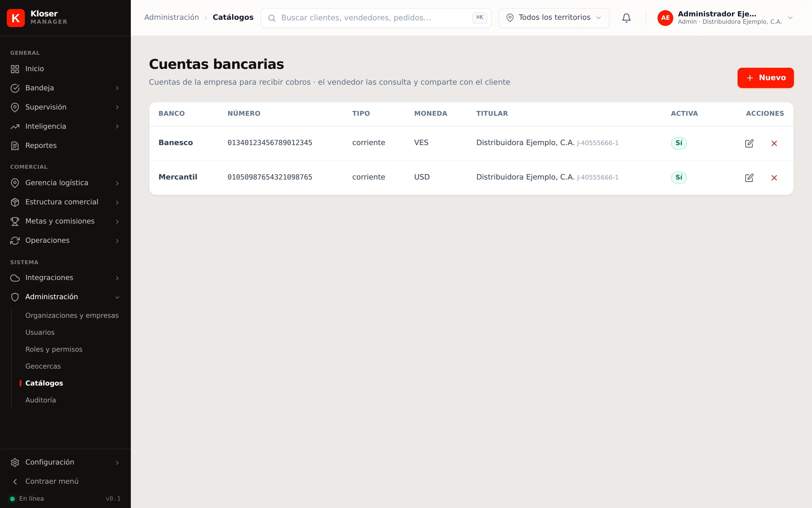Image resolution: width=812 pixels, height=508 pixels.
Task: Click the NÚMERO column header
Action: click(244, 113)
